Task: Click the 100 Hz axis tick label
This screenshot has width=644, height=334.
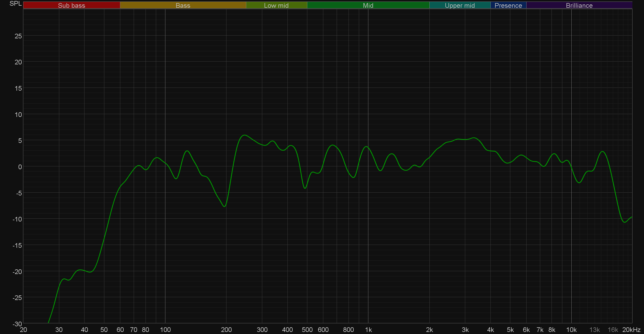Action: tap(165, 330)
